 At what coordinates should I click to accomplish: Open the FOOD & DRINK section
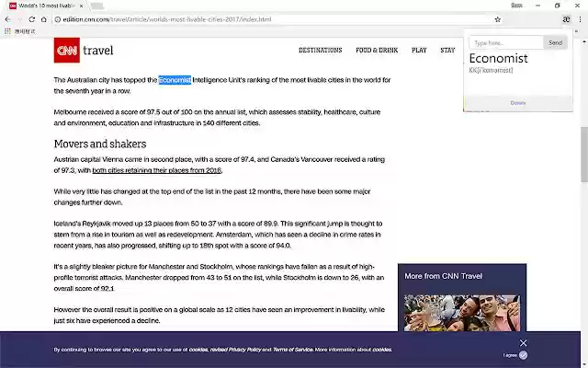pos(377,51)
